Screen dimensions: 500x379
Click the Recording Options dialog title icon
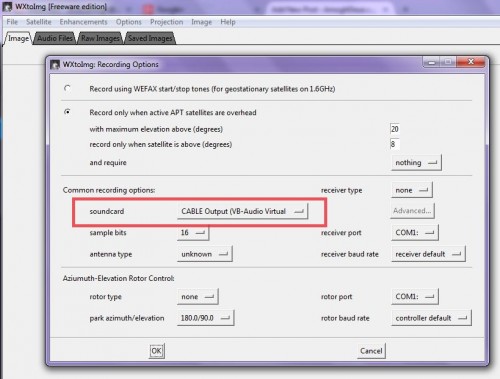click(55, 64)
